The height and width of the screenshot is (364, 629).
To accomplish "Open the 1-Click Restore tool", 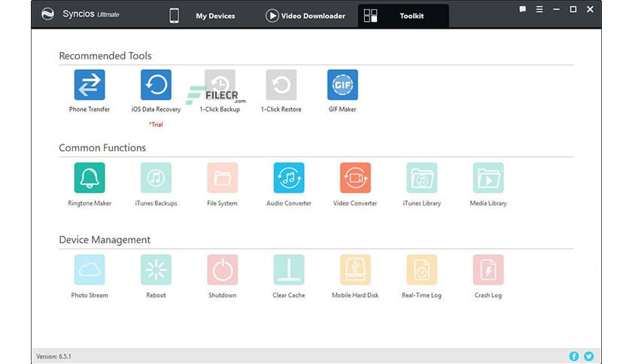I will [x=281, y=84].
